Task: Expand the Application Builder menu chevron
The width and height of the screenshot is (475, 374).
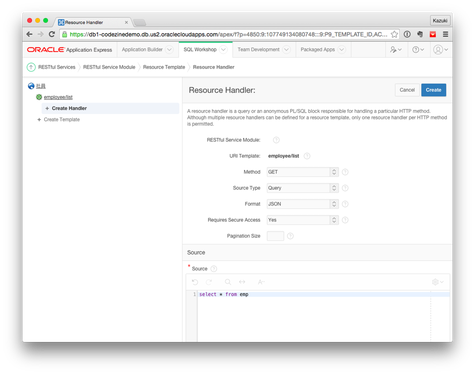Action: [169, 50]
